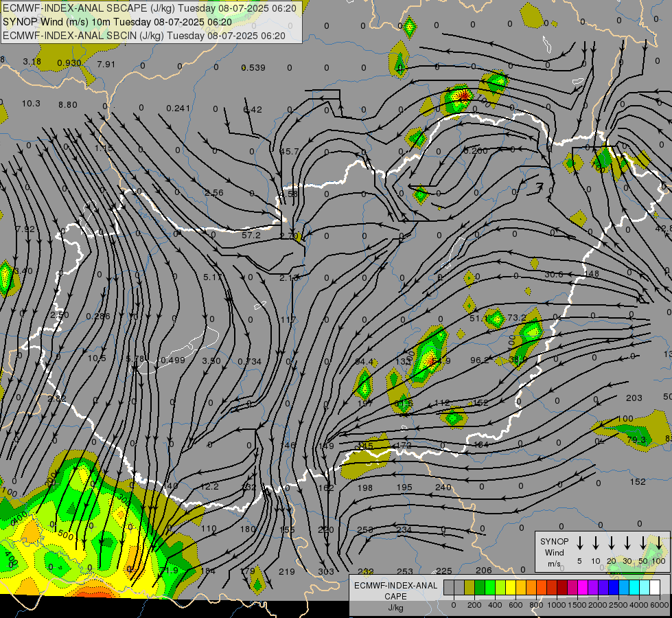The width and height of the screenshot is (672, 618).
Task: Click the 12.2 value on map
Action: pos(209,486)
